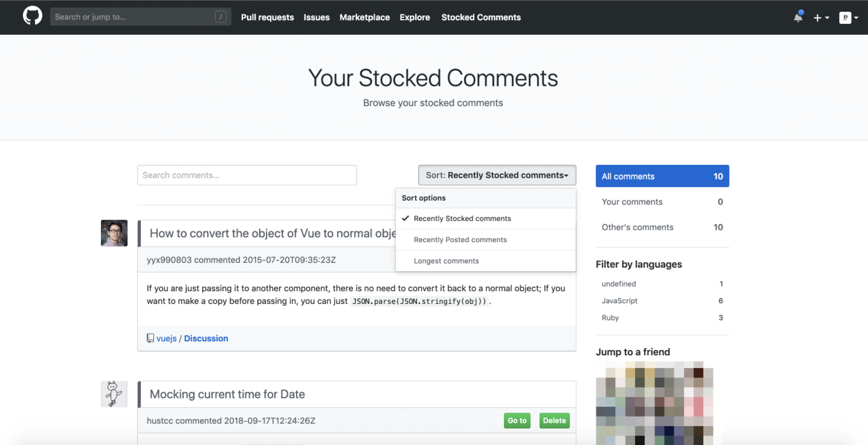Click the slash shortcut key icon
Screen dimensions: 868x445
pyautogui.click(x=221, y=17)
